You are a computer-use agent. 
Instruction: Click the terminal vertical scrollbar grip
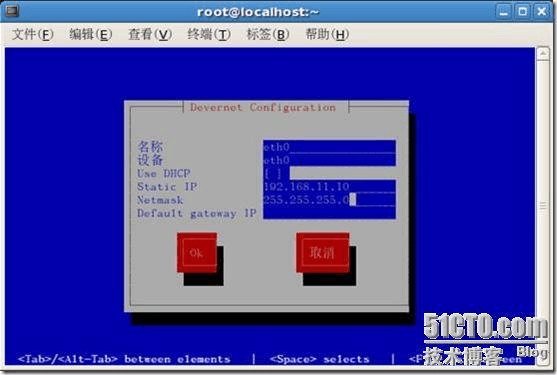point(543,206)
